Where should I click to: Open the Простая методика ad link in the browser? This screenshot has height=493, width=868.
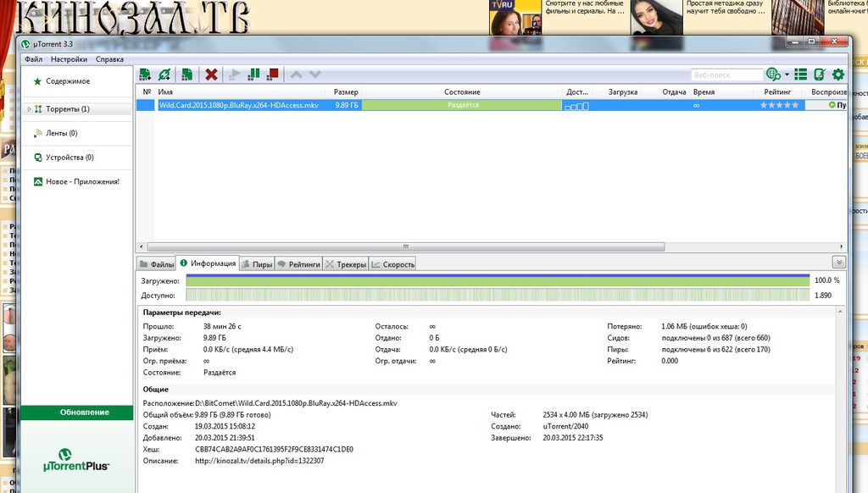(x=726, y=7)
